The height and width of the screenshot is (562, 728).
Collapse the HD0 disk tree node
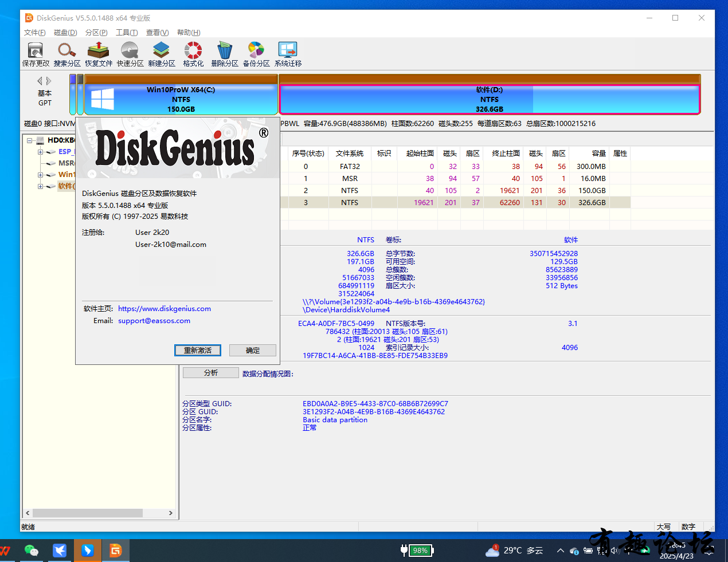30,140
